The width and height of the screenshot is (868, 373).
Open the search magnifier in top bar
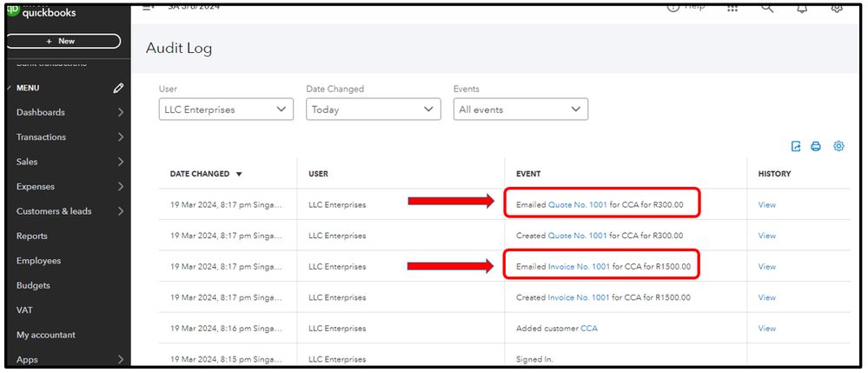click(767, 7)
